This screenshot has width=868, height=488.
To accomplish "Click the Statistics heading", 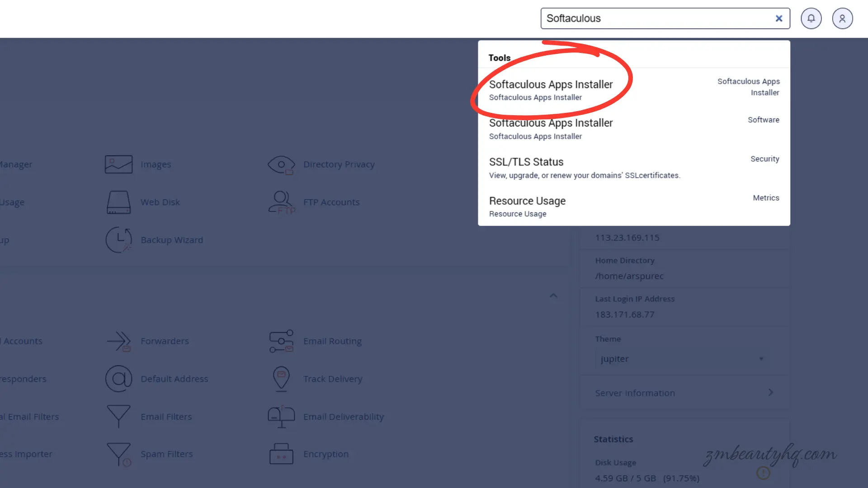I will click(613, 439).
